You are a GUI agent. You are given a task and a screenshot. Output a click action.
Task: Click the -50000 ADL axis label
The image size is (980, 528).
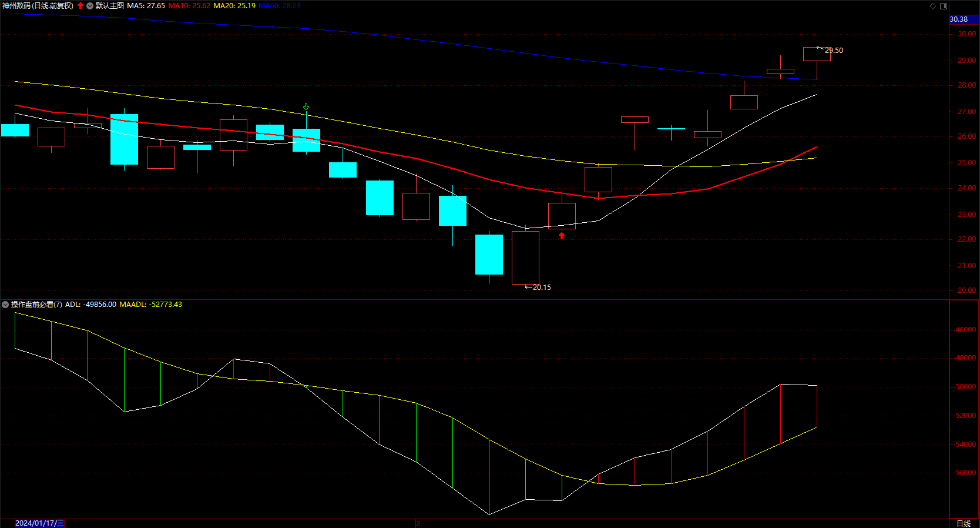point(965,387)
